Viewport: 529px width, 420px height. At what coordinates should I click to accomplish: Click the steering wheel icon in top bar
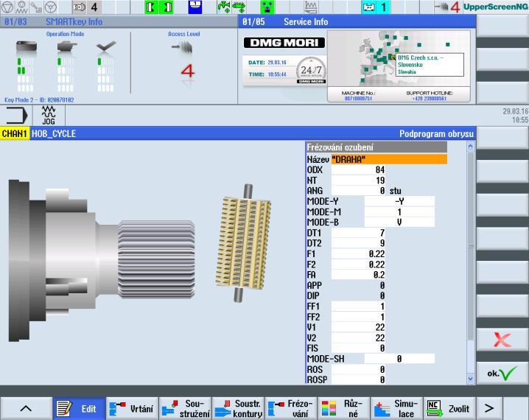(x=51, y=7)
